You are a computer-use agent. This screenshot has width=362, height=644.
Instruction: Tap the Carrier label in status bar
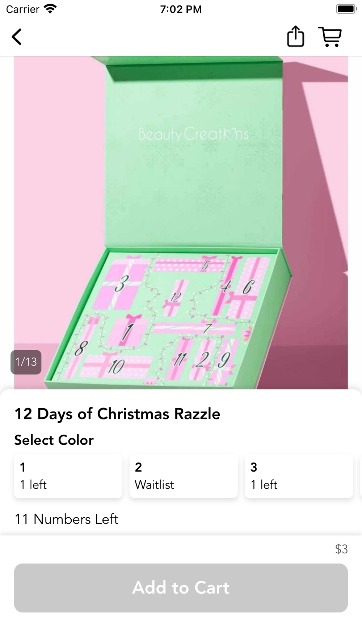tap(22, 9)
